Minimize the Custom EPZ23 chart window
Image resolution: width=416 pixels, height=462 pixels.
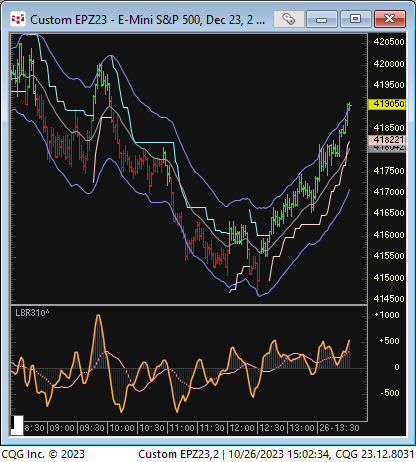click(x=322, y=19)
